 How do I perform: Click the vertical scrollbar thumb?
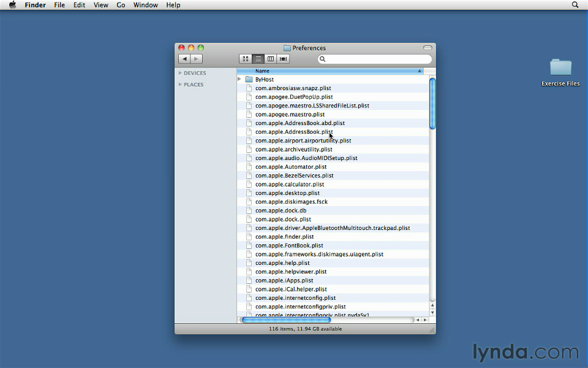(432, 104)
